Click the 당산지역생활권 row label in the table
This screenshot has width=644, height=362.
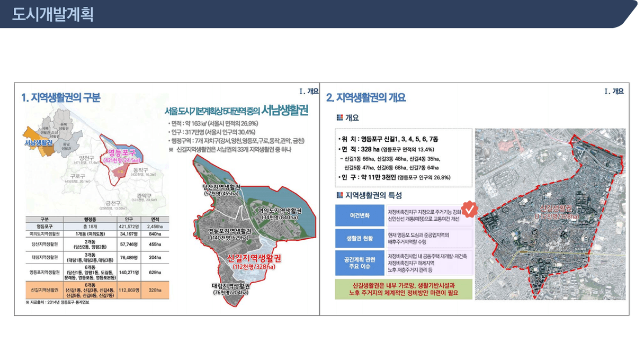click(x=44, y=245)
